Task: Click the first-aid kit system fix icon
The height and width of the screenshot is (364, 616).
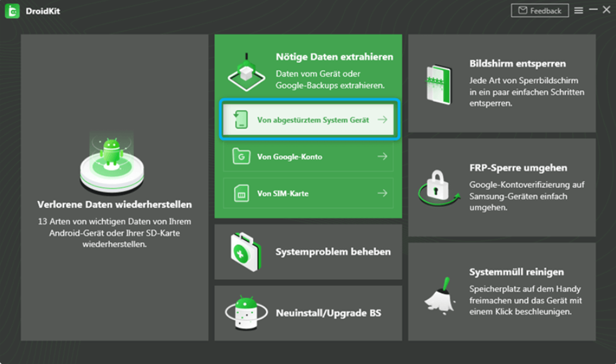Action: click(x=246, y=251)
